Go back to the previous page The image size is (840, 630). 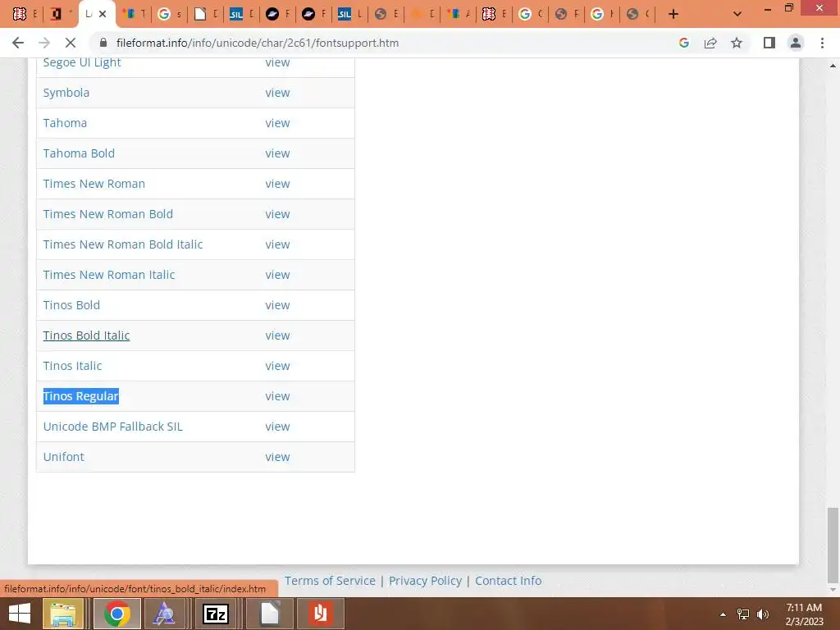[18, 43]
